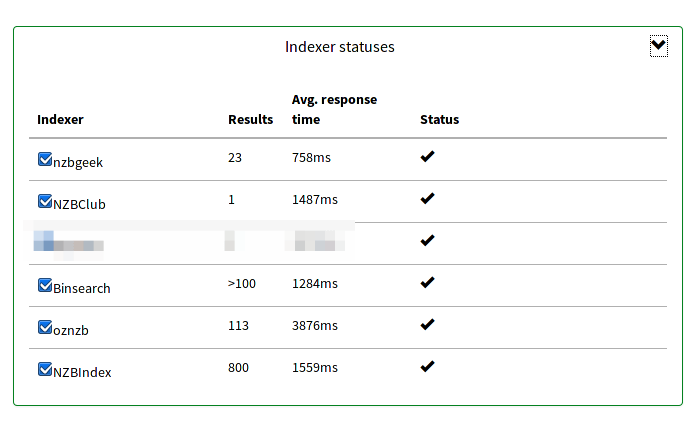Click the nzbgeek status checkmark icon
Screen dimensions: 696x423
(427, 157)
